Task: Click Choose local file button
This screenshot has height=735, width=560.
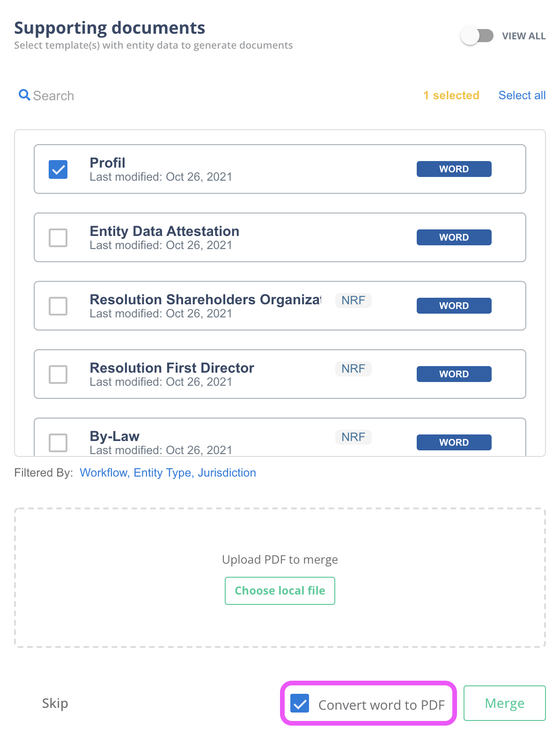Action: 280,591
